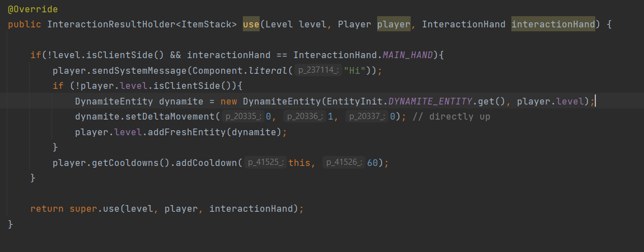Screen dimensions: 644x252
Task: Click the p_41526_ parameter hint
Action: (x=344, y=163)
